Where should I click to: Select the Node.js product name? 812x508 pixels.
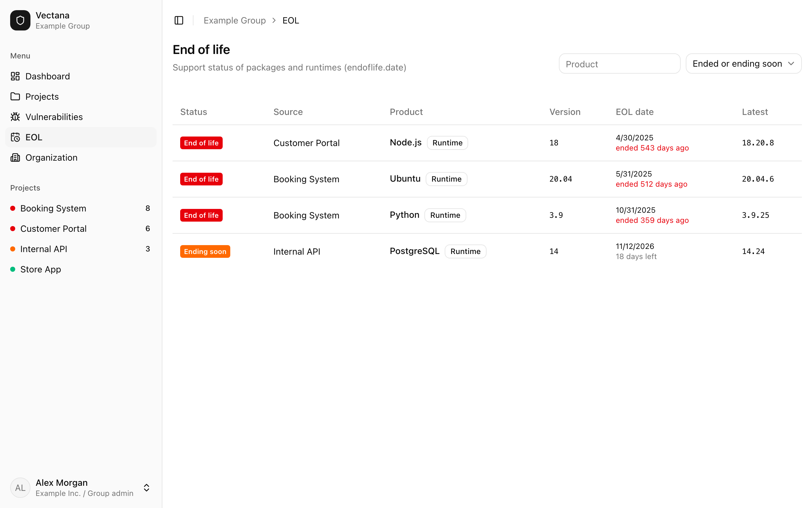[405, 143]
